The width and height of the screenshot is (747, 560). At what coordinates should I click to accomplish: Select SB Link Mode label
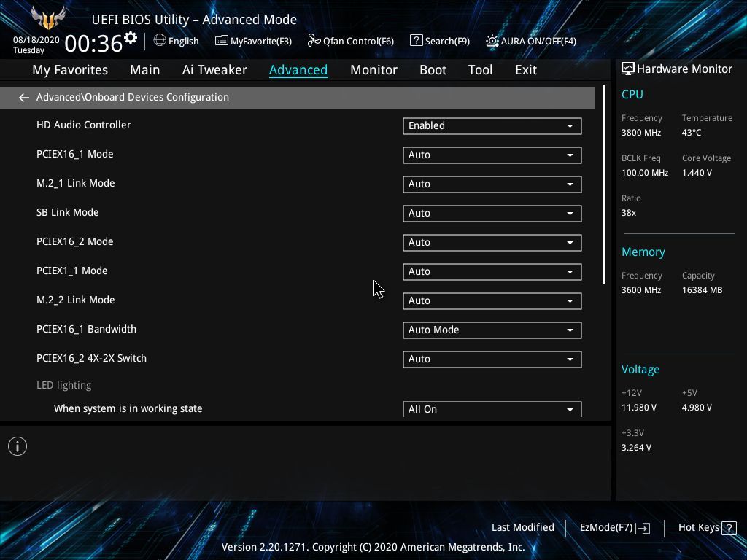68,212
